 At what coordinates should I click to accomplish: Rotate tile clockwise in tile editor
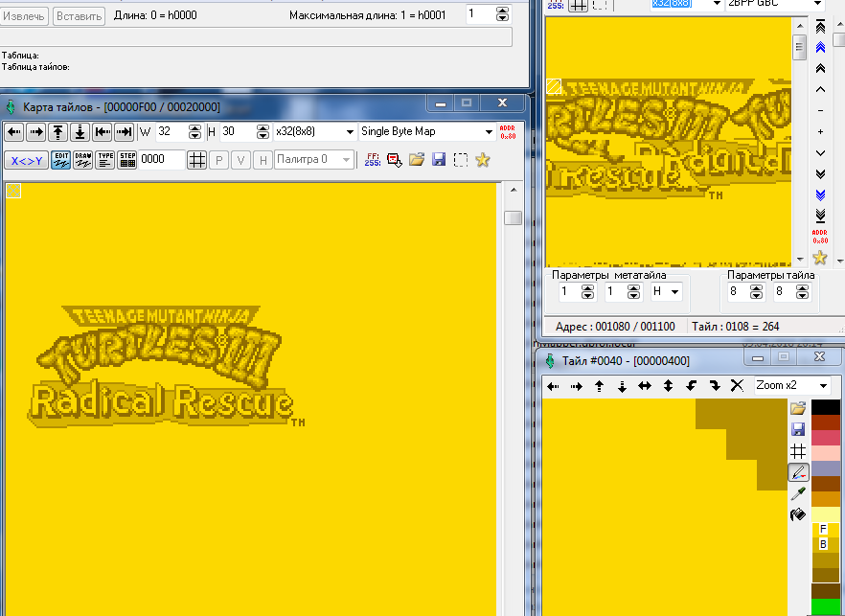pyautogui.click(x=714, y=386)
